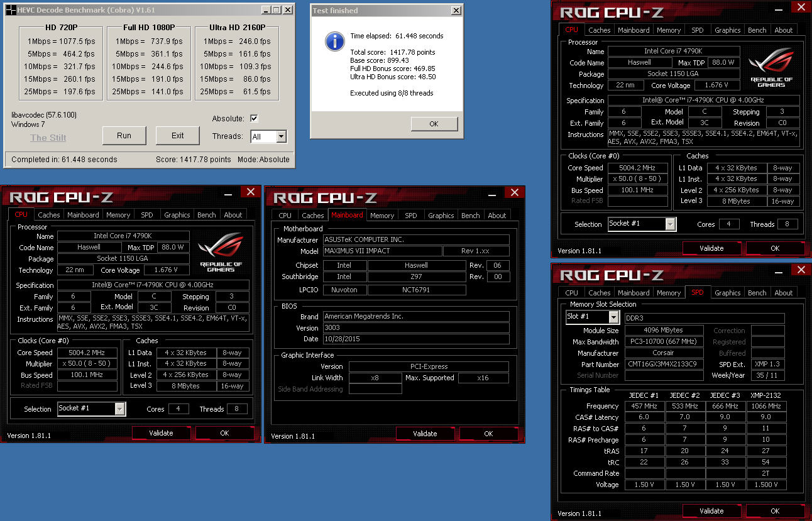Click the BIOS version field '3003'
The height and width of the screenshot is (521, 812).
(416, 327)
